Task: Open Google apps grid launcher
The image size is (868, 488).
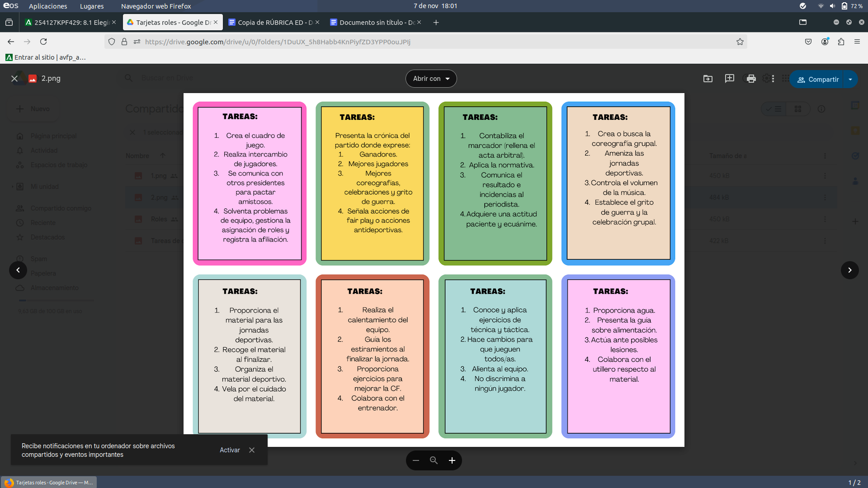Action: (785, 78)
